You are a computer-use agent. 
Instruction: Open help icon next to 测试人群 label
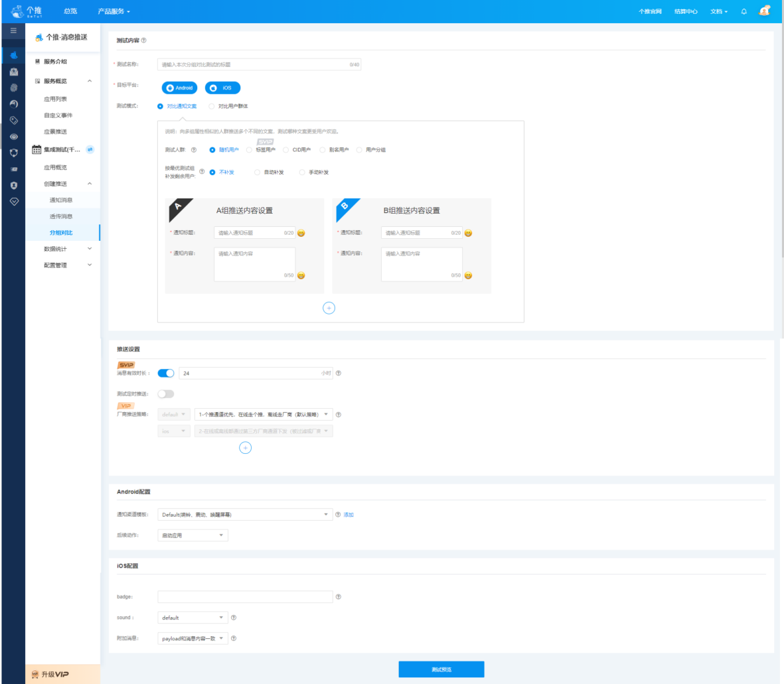click(x=194, y=150)
